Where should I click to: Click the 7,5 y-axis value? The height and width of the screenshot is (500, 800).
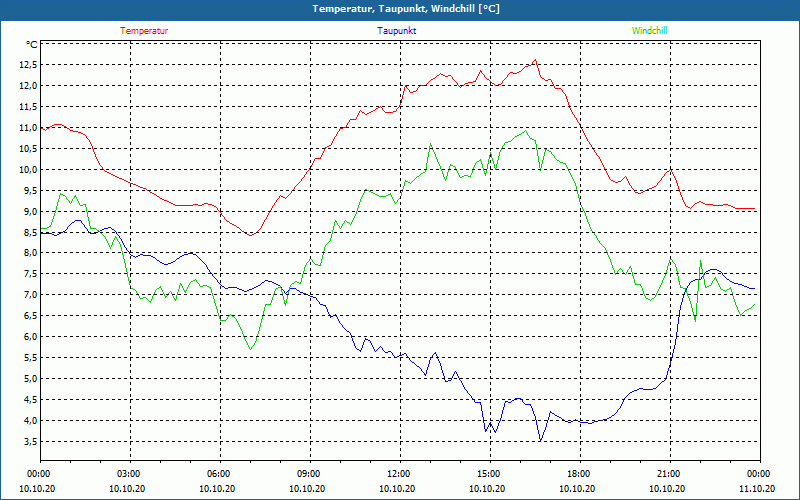click(30, 274)
